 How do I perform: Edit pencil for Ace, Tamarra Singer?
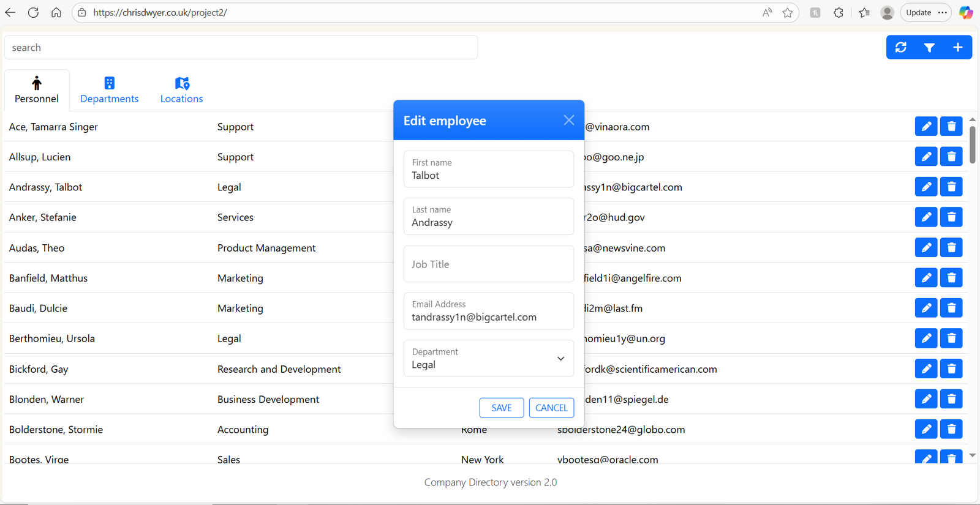point(926,126)
